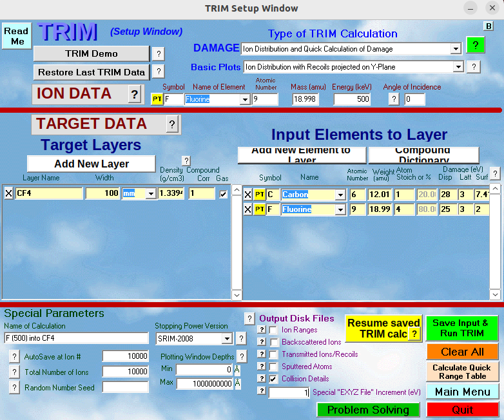This screenshot has height=420, width=504.
Task: Open the Read Me button
Action: [x=17, y=36]
